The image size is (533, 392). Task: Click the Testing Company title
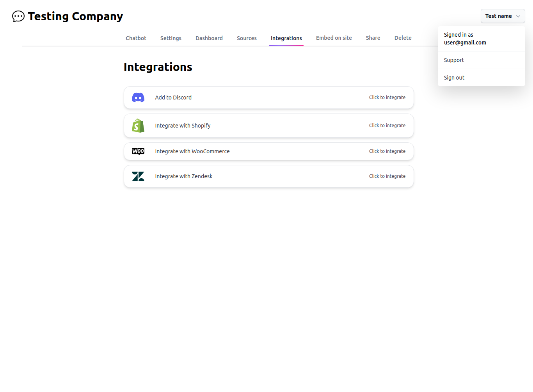point(75,16)
